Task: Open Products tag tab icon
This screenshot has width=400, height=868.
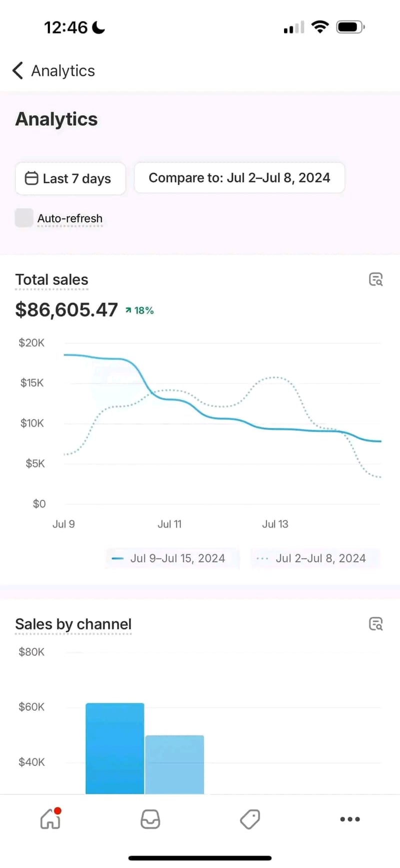Action: [250, 819]
